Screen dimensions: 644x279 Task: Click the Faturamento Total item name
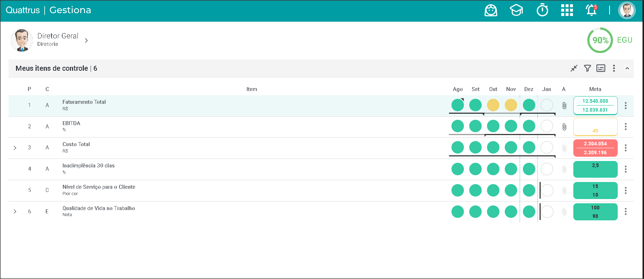(84, 102)
